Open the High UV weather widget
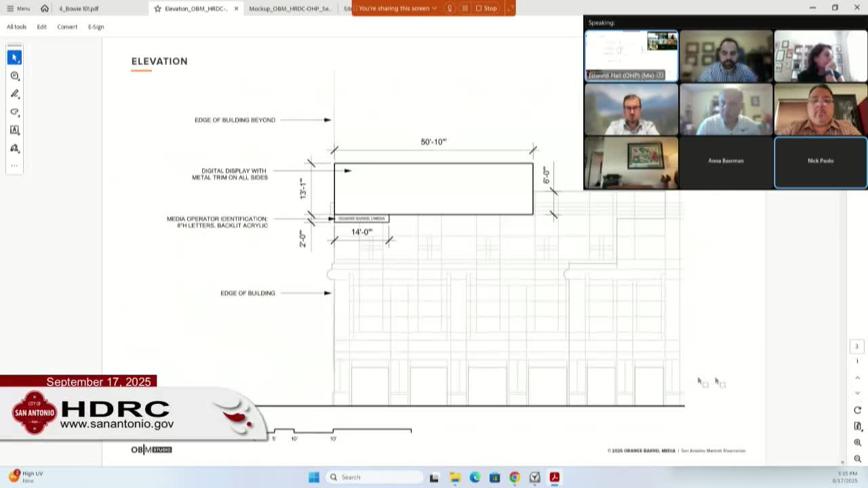The height and width of the screenshot is (488, 868). 26,476
